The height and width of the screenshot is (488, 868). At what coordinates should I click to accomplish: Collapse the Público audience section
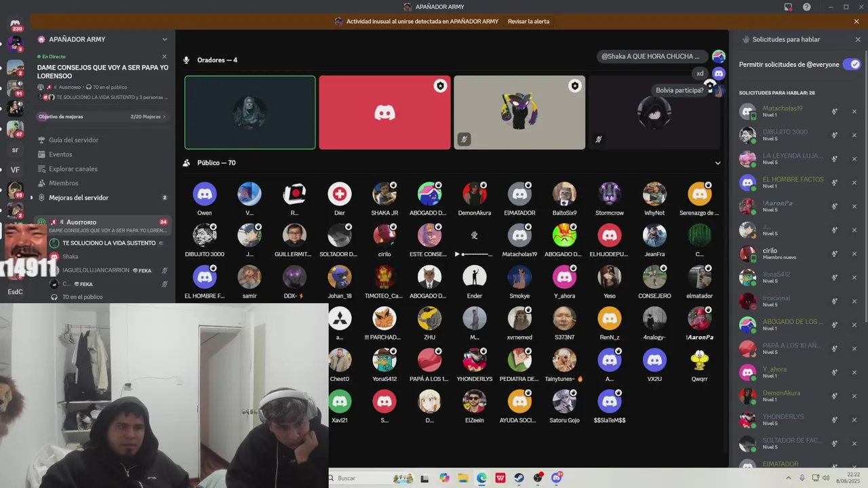click(717, 163)
